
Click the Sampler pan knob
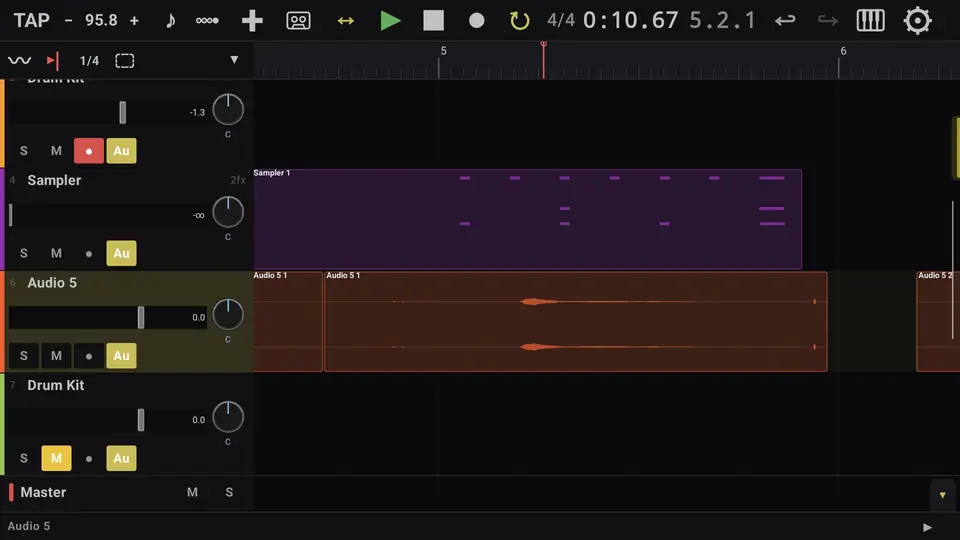pyautogui.click(x=228, y=212)
